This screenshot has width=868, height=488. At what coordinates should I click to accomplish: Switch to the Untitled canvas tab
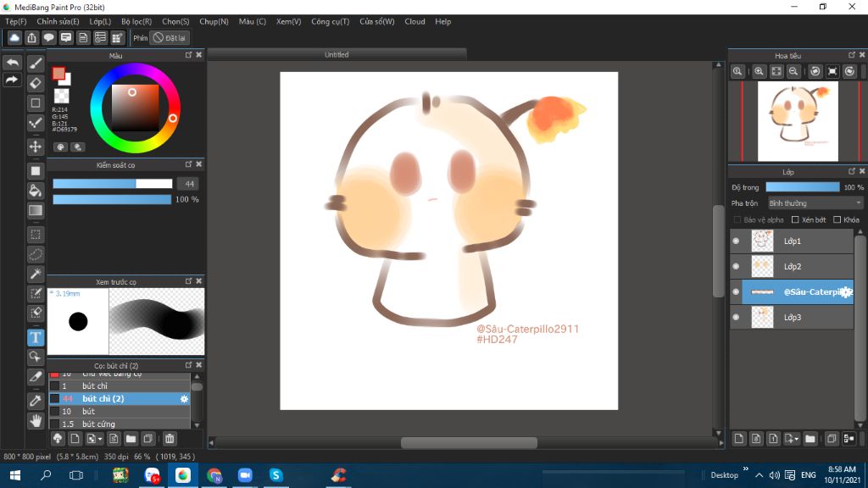coord(337,54)
